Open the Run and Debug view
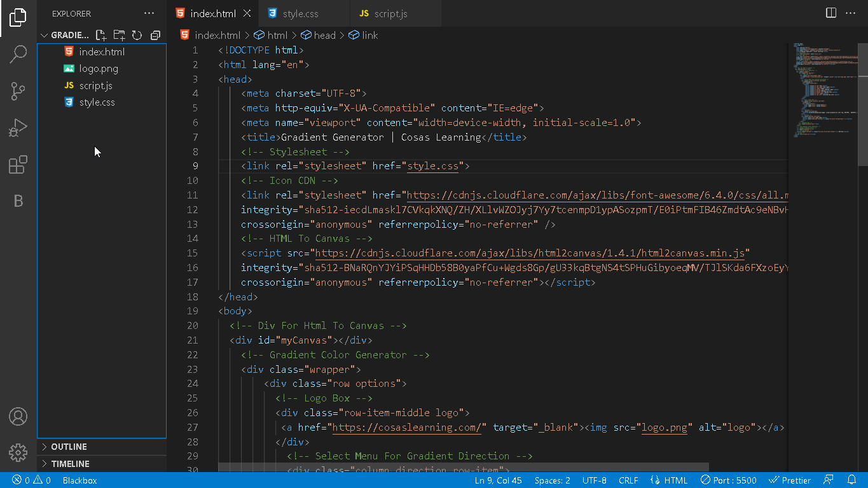868x488 pixels. (x=18, y=128)
